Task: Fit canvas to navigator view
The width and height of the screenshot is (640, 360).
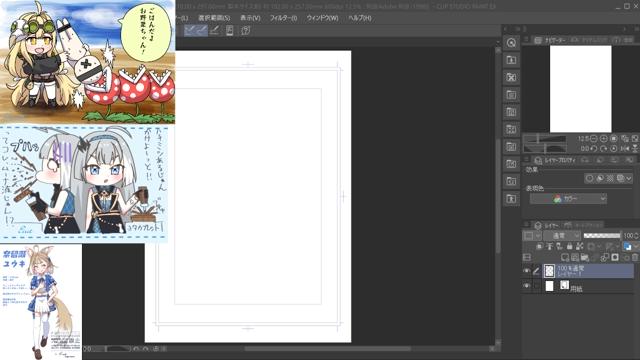Action: pyautogui.click(x=625, y=139)
